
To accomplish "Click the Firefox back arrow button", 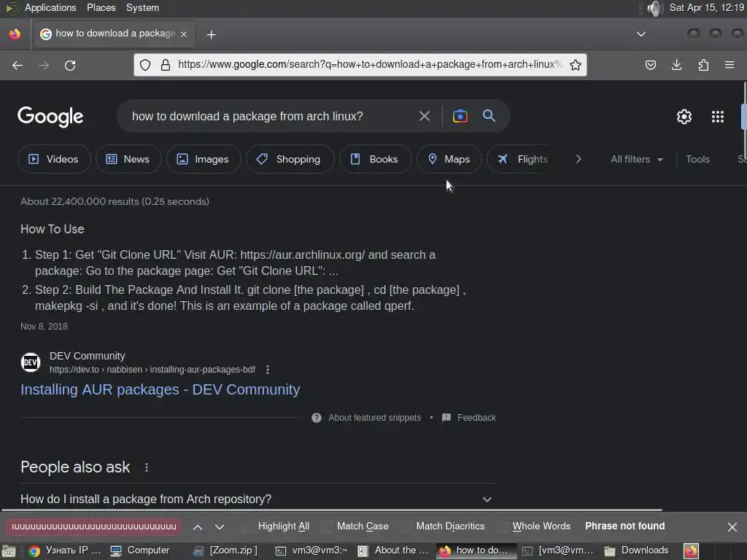I will point(18,65).
